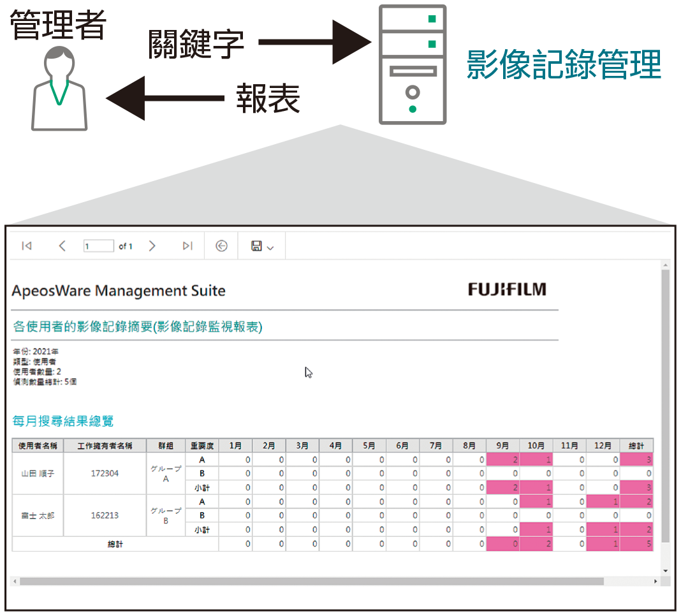Image resolution: width=681 pixels, height=616 pixels.
Task: Click the vertical scrollbar down arrow
Action: pos(665,571)
